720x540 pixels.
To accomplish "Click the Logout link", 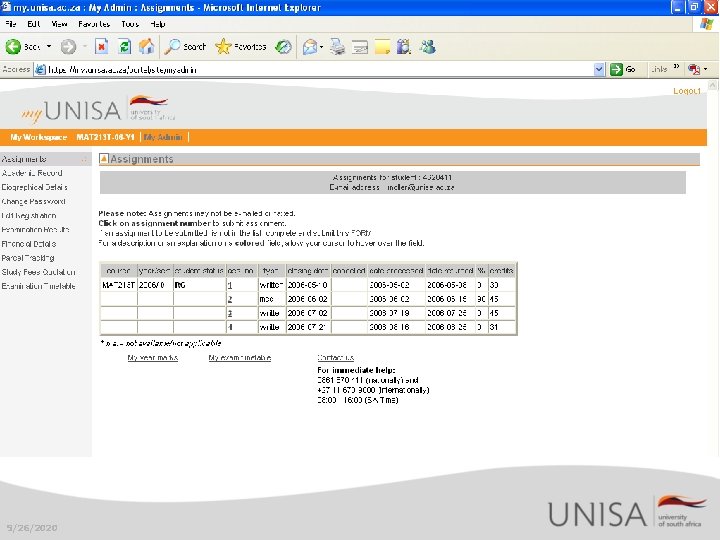I will (x=687, y=91).
